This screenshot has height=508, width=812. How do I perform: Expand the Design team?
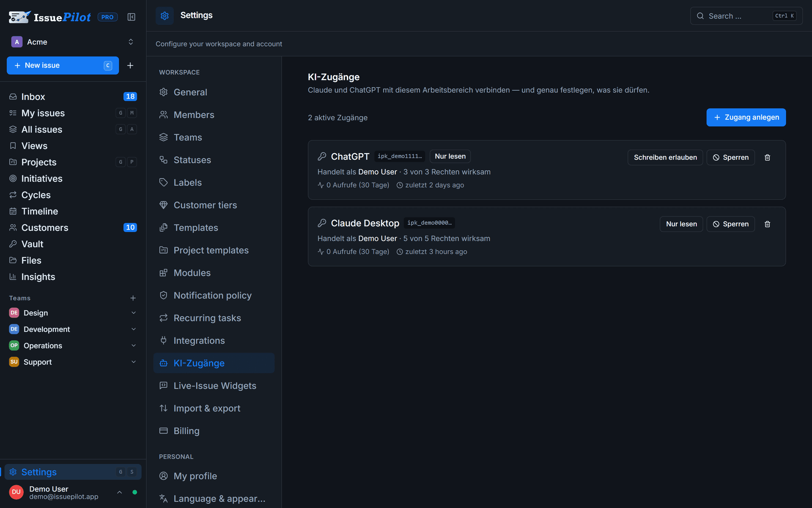[134, 313]
